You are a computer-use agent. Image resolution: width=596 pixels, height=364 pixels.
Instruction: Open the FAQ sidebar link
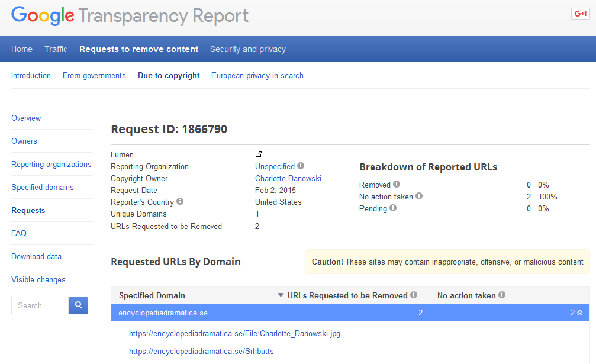(x=19, y=234)
